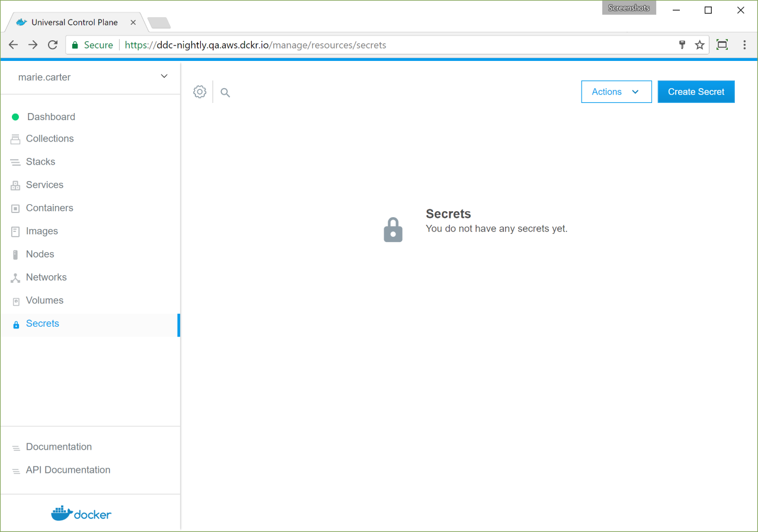Screen dimensions: 758x532
Task: Open Chrome's three-dot menu
Action: [x=744, y=45]
